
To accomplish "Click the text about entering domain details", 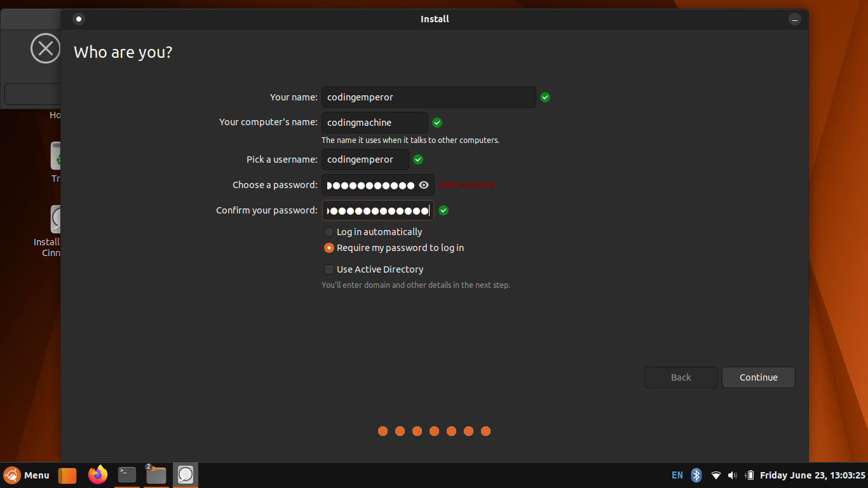I will [x=416, y=285].
